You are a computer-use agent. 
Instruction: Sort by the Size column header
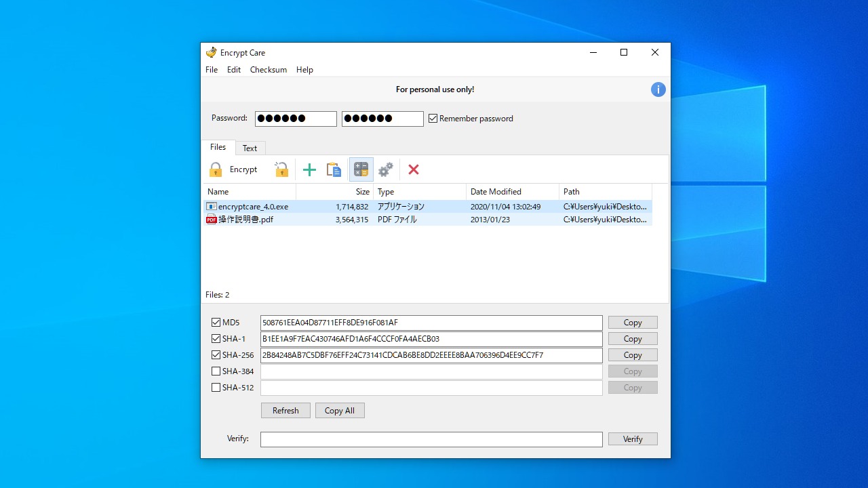click(x=335, y=192)
